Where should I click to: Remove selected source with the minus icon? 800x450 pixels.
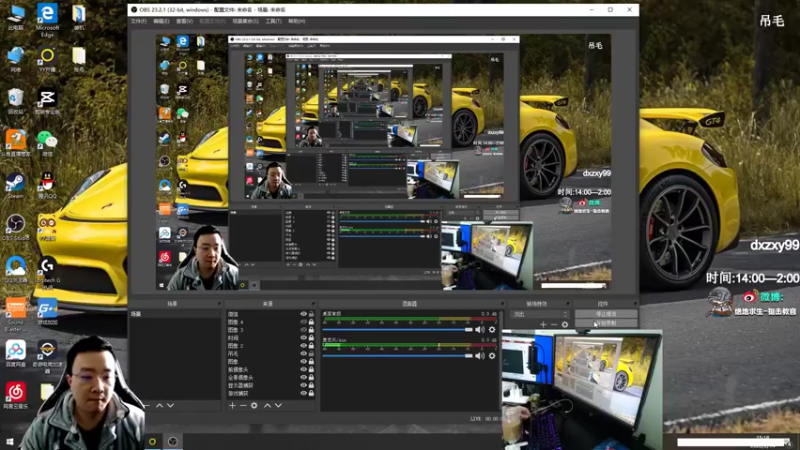243,406
